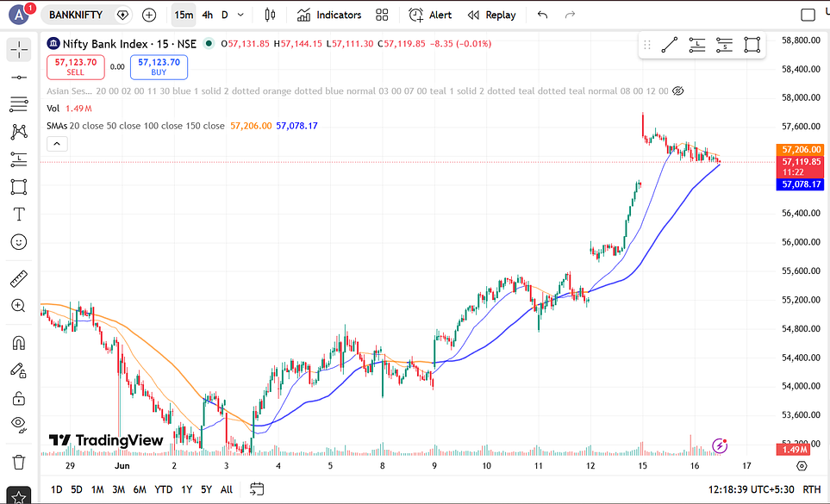Open the forecasting and measurement tools
This screenshot has width=830, height=504.
(x=19, y=159)
